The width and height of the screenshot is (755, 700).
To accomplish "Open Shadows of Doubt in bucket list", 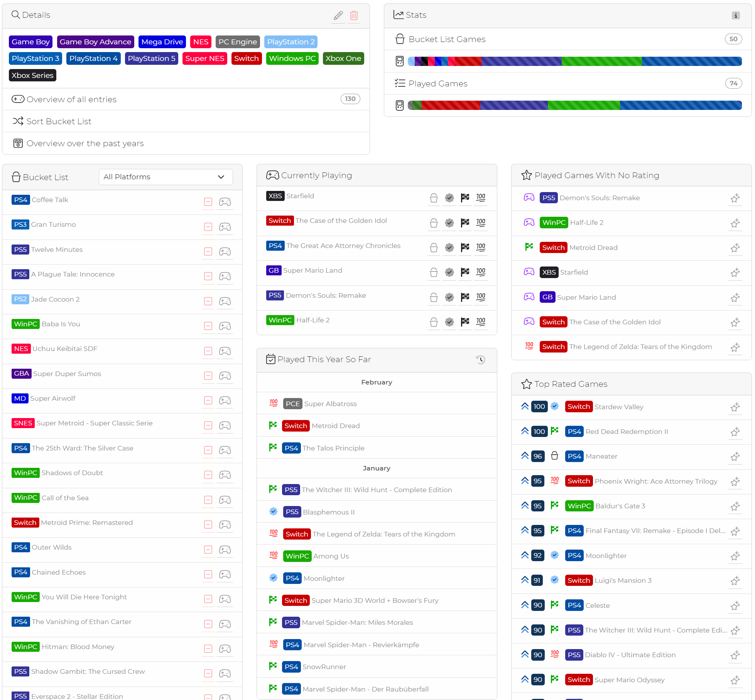I will (72, 473).
